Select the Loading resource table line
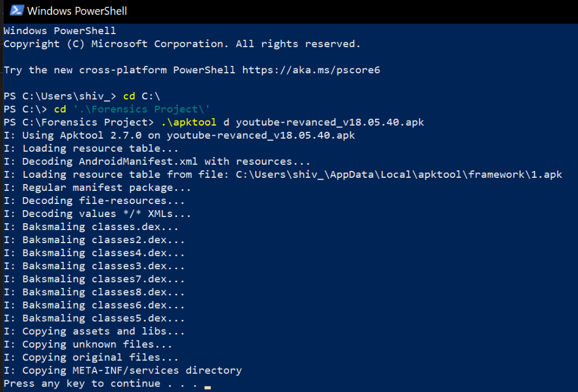The image size is (578, 392). [x=91, y=148]
